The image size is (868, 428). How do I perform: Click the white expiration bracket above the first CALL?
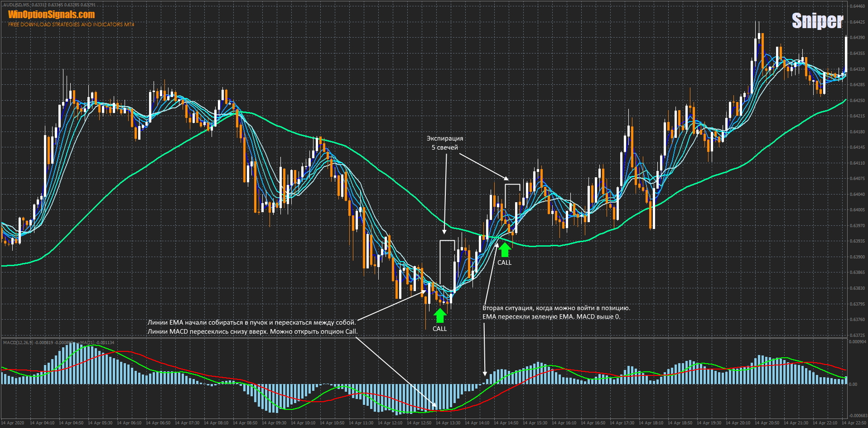[x=447, y=242]
